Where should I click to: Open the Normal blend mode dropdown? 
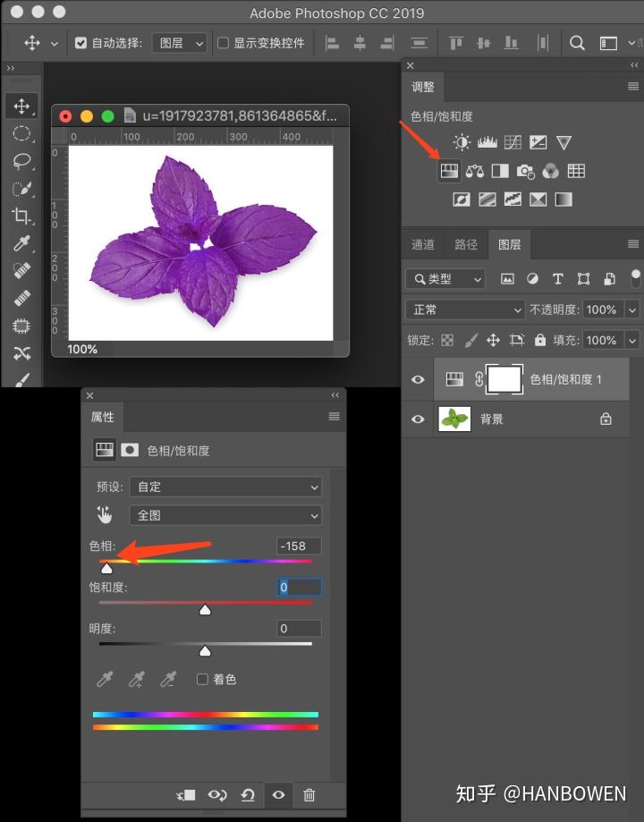(465, 309)
